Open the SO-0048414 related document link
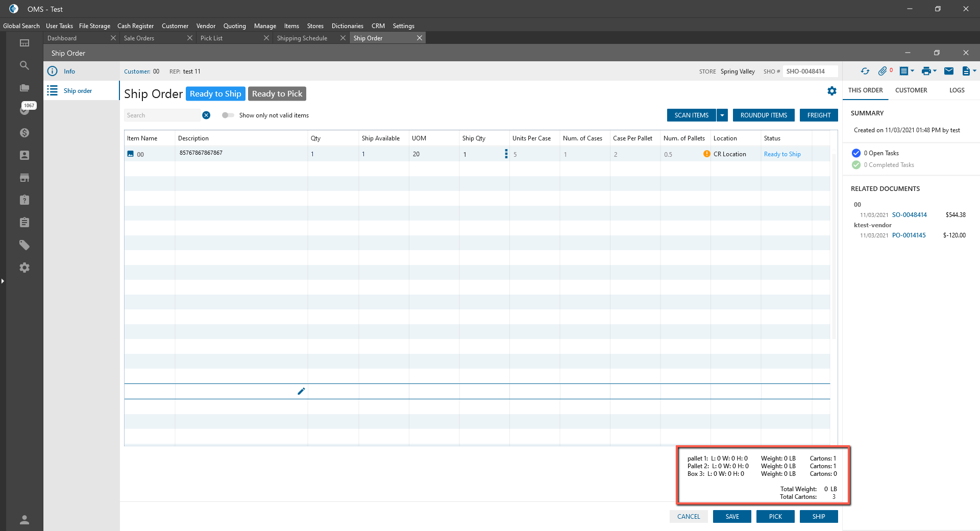Viewport: 980px width, 531px height. coord(909,215)
